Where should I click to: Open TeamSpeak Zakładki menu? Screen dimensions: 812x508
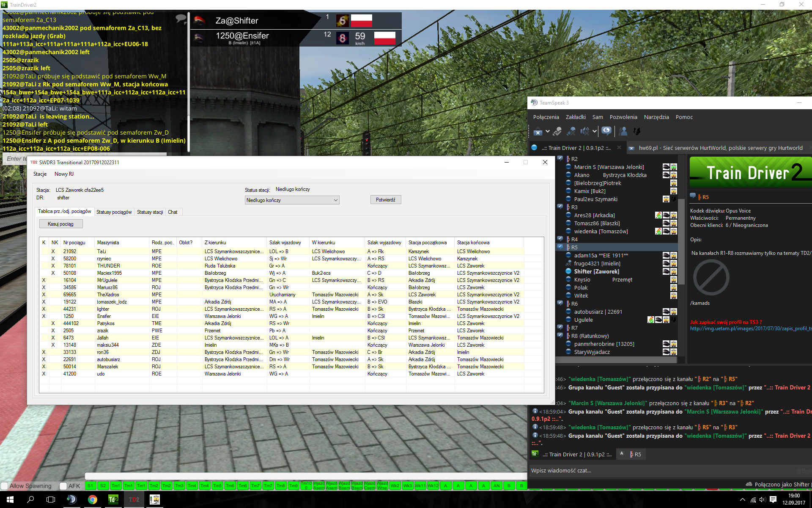coord(576,117)
